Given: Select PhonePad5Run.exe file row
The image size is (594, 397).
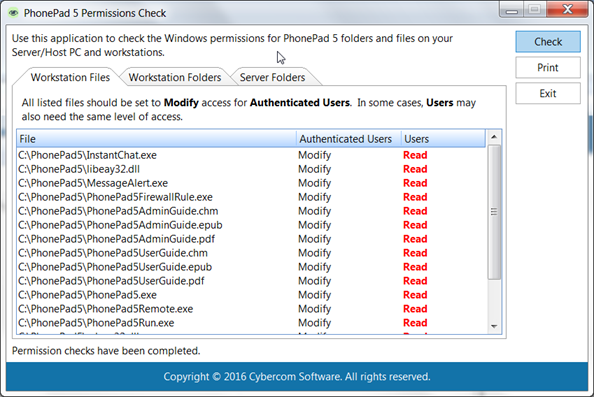Looking at the screenshot, I should tap(251, 323).
